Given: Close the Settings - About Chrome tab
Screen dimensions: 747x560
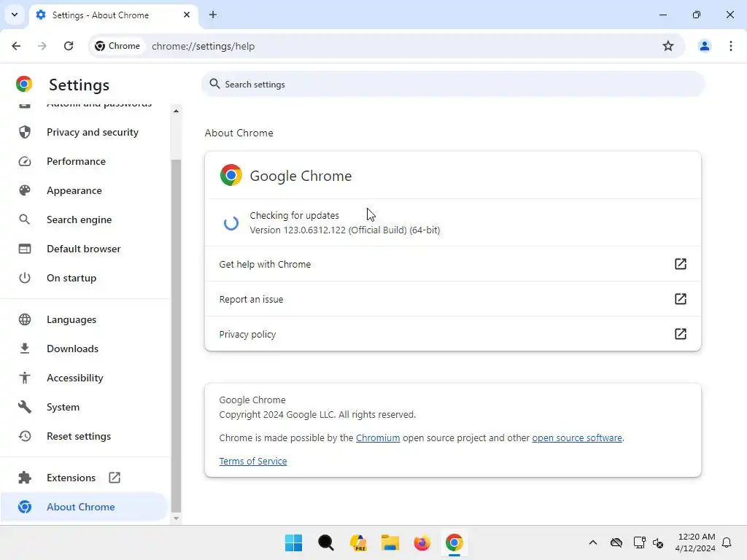Looking at the screenshot, I should coord(187,15).
